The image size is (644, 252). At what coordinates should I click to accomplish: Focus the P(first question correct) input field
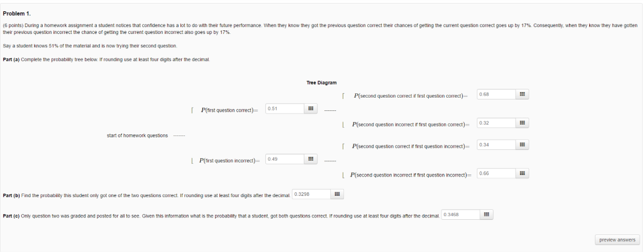pyautogui.click(x=285, y=109)
